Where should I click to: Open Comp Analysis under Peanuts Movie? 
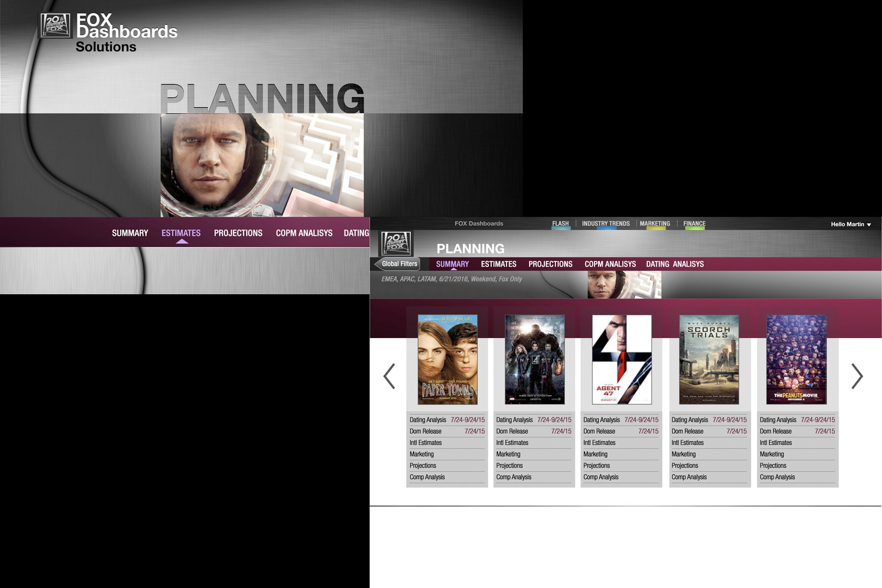coord(798,477)
